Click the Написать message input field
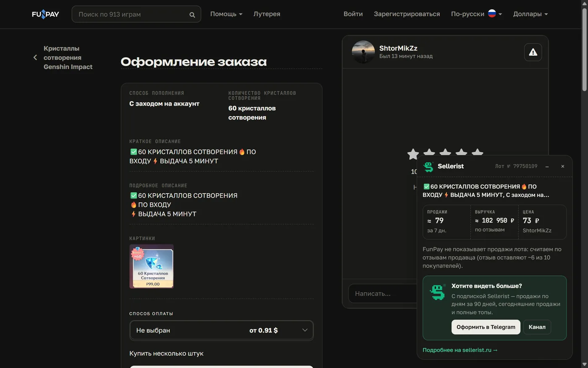 click(382, 294)
